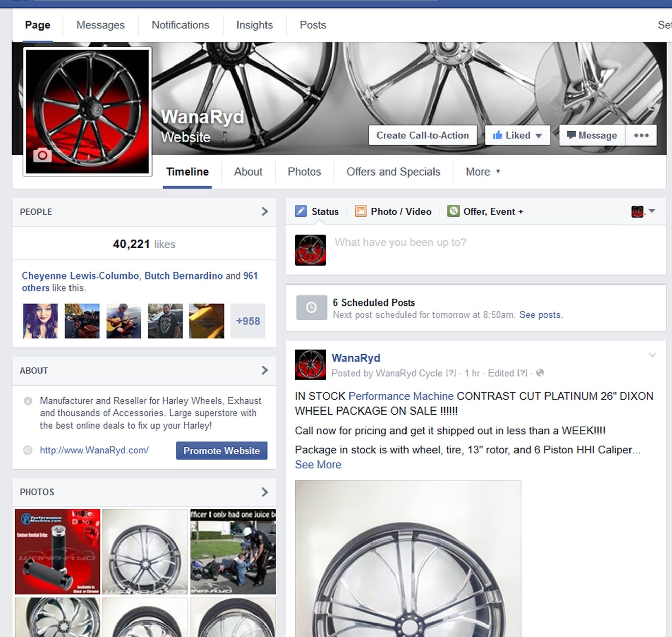The image size is (672, 637).
Task: Expand the WanaRyd post options chevron
Action: 652,355
